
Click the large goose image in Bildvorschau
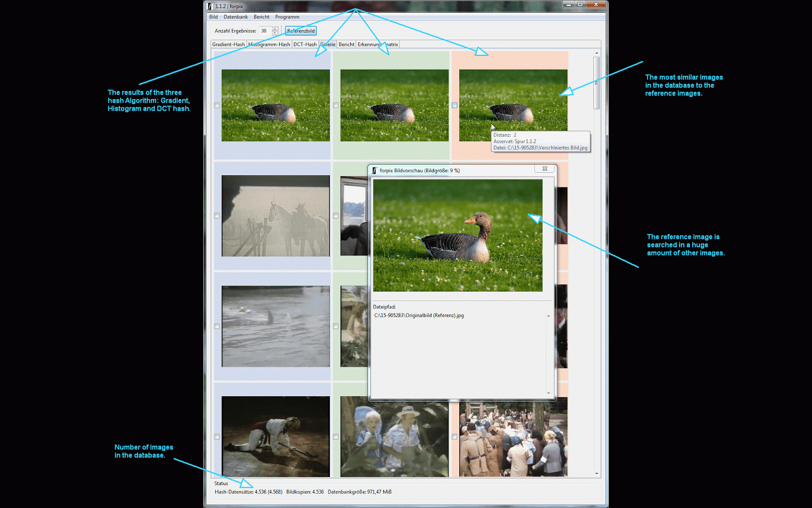(x=458, y=235)
